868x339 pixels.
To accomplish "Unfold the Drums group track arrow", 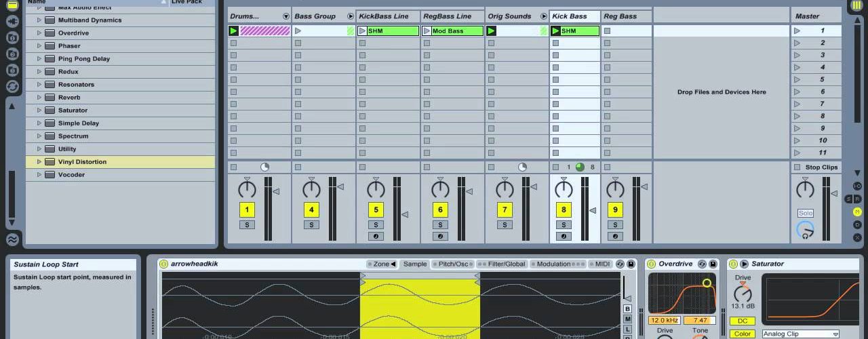I will (285, 16).
